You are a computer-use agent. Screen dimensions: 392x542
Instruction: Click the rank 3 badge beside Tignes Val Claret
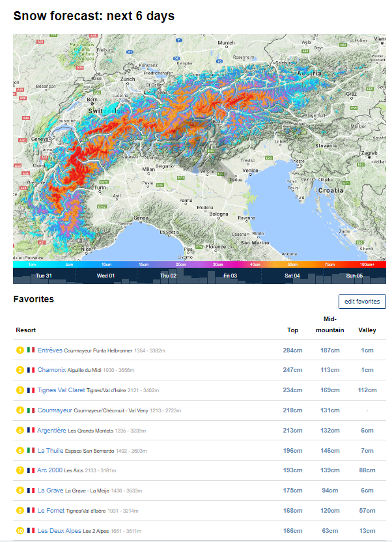pyautogui.click(x=20, y=390)
